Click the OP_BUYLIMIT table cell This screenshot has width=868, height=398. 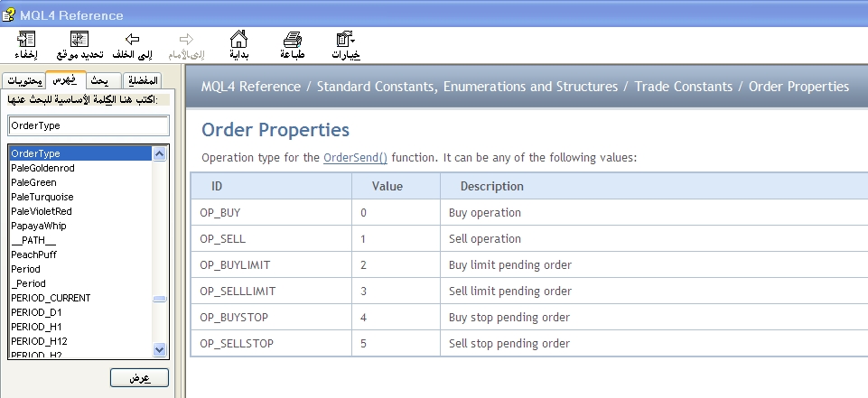[271, 264]
